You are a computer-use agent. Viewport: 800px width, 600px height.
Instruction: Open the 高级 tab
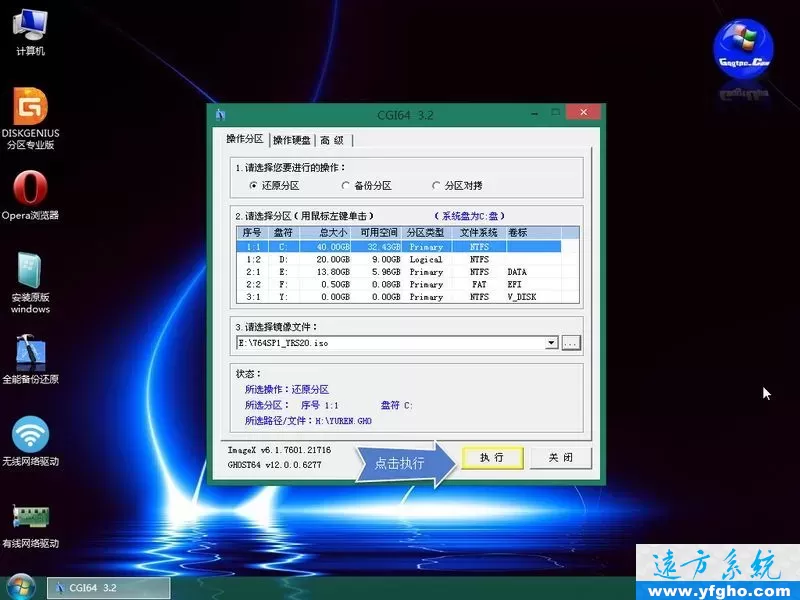tap(333, 140)
